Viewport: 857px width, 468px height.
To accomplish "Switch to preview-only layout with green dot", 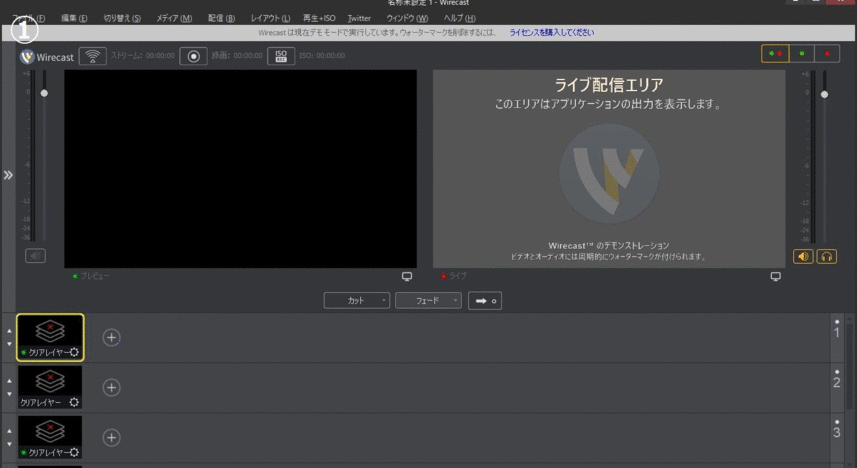I will pyautogui.click(x=801, y=54).
